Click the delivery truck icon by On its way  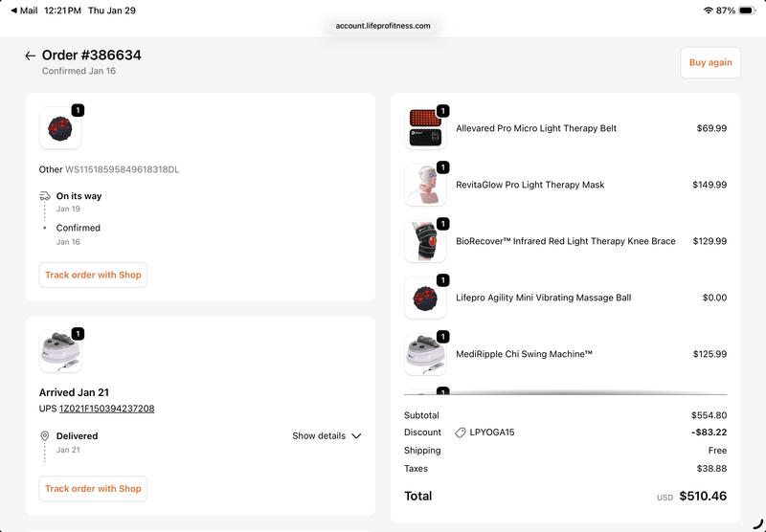click(x=44, y=196)
